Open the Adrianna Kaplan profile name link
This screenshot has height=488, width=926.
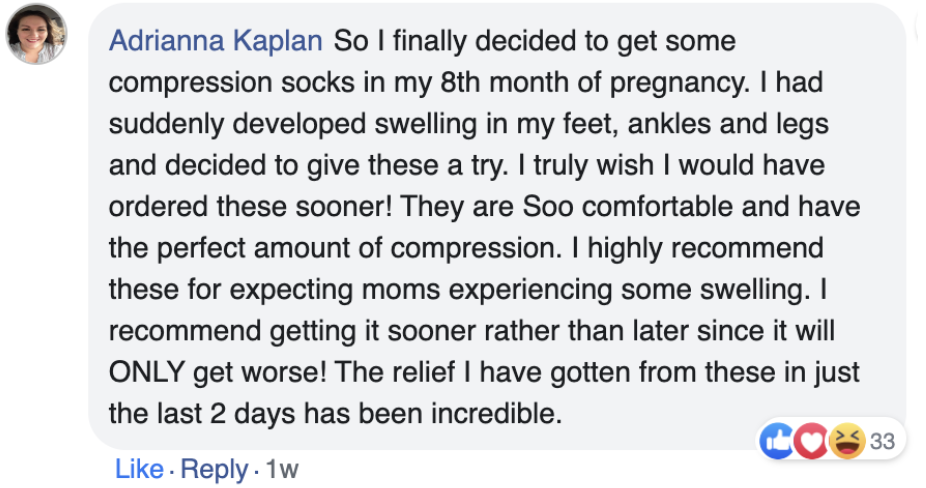215,42
